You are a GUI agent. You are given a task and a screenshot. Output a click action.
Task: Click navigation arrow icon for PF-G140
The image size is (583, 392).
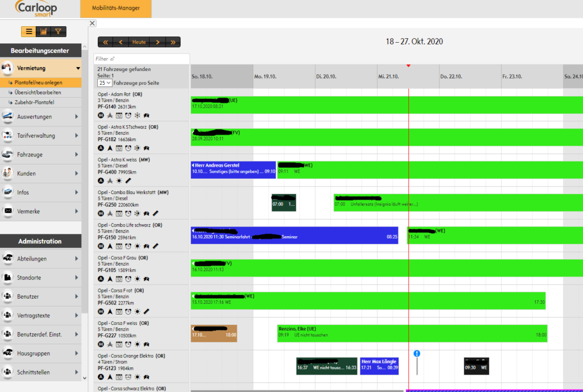[110, 115]
